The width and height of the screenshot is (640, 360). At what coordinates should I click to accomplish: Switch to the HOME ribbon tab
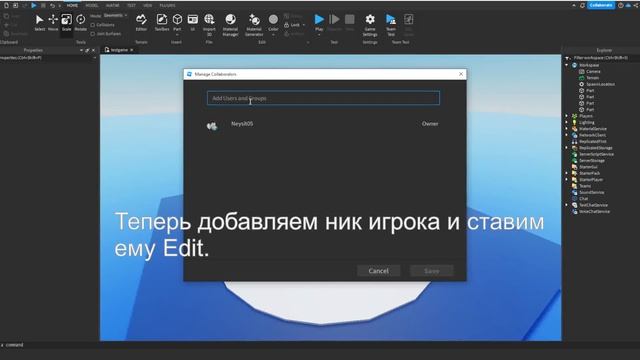(72, 6)
